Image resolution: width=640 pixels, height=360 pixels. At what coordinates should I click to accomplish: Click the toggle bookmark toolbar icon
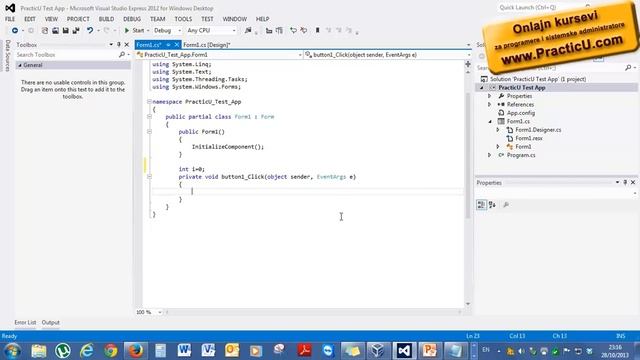[317, 31]
